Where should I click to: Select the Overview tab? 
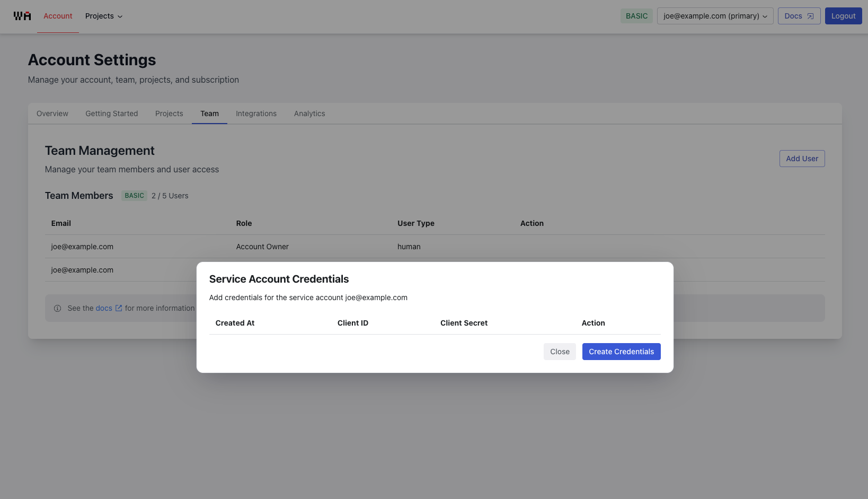coord(52,113)
